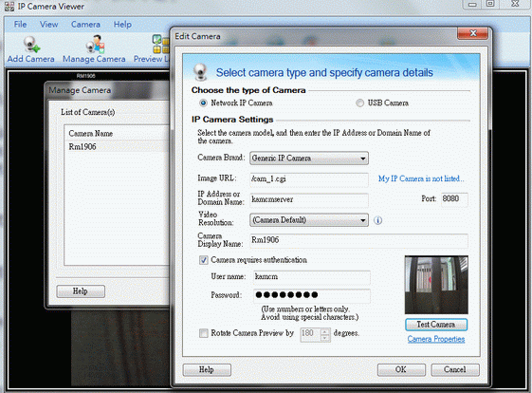The image size is (532, 393).
Task: Click the Test Camera button
Action: (x=436, y=325)
